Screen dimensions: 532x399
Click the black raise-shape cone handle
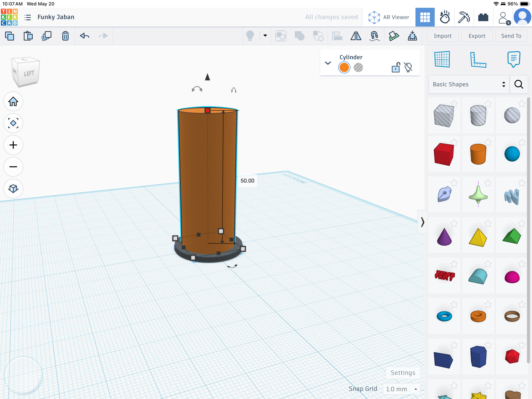click(x=207, y=77)
